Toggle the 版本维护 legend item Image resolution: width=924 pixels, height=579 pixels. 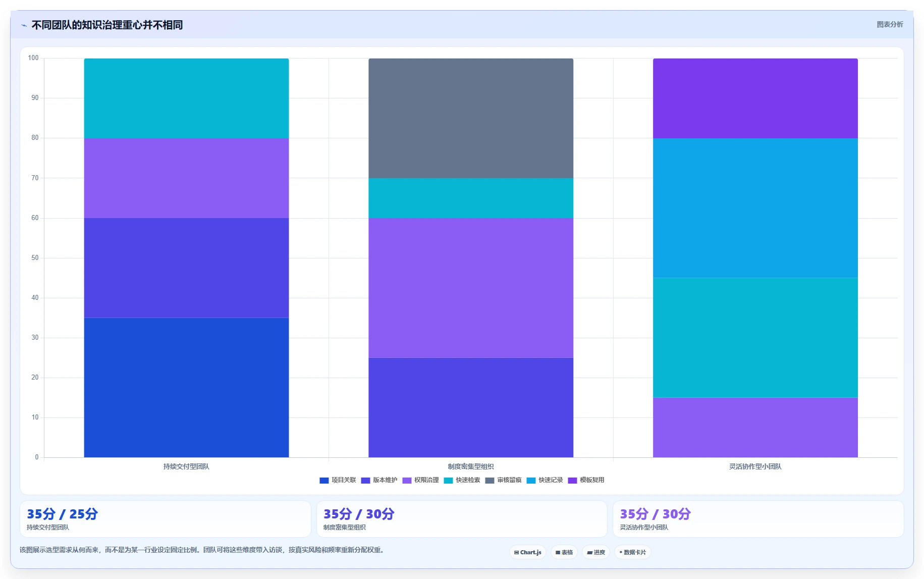point(379,480)
